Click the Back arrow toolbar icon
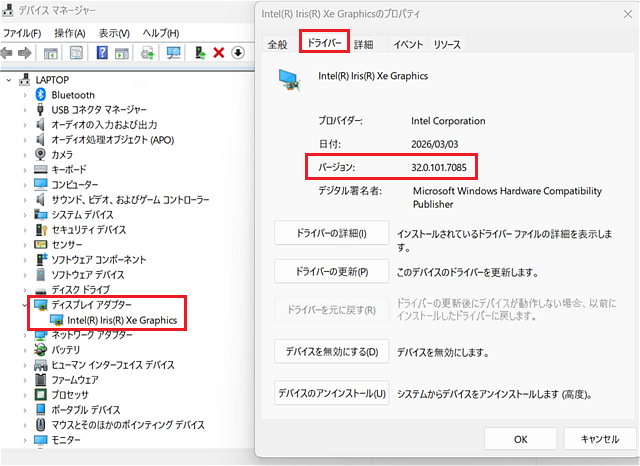Screen dimensions: 640x466 pyautogui.click(x=7, y=53)
